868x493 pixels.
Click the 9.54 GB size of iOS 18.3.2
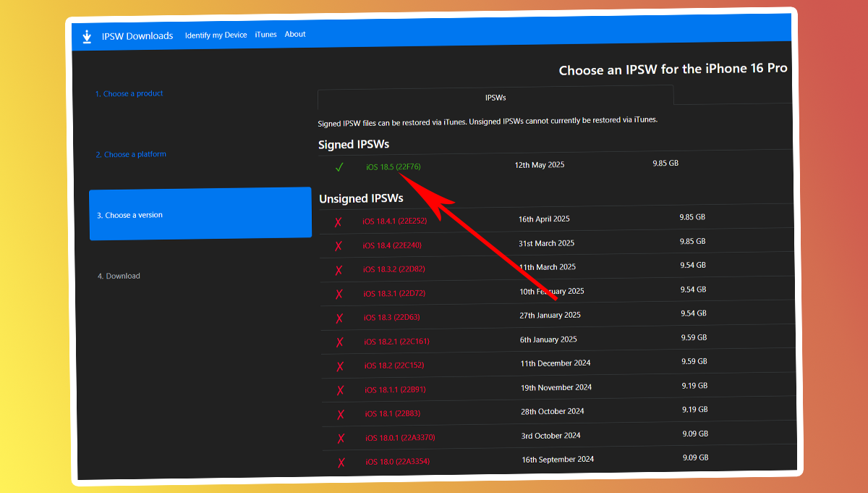click(x=693, y=265)
